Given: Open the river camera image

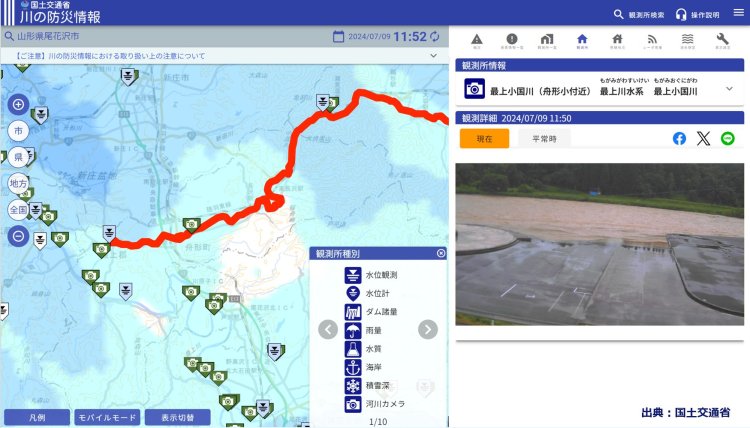Looking at the screenshot, I should [600, 244].
